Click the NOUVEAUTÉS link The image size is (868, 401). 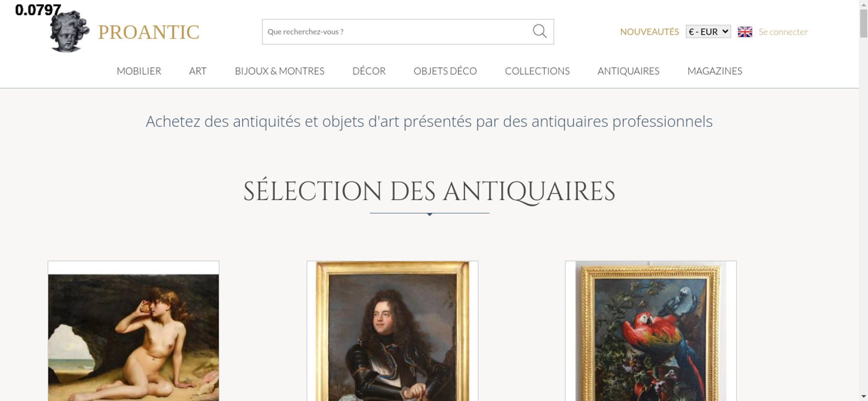click(x=649, y=32)
